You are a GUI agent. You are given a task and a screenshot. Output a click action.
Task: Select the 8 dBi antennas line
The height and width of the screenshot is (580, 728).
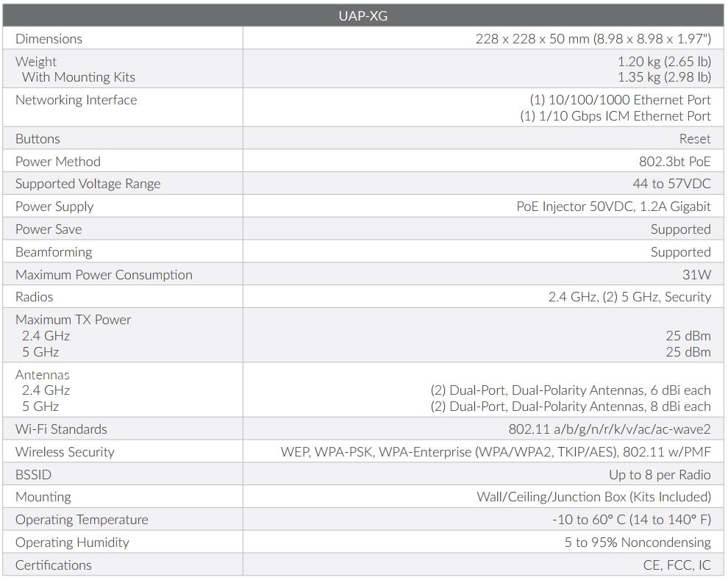tap(571, 407)
